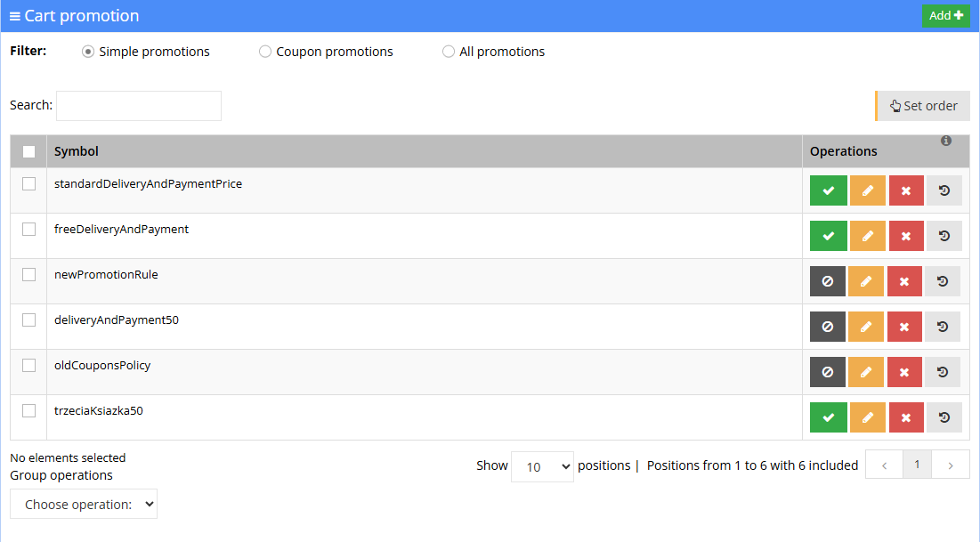The width and height of the screenshot is (980, 542).
Task: Edit the freeDeliveryAndPayment promotion
Action: coord(868,236)
